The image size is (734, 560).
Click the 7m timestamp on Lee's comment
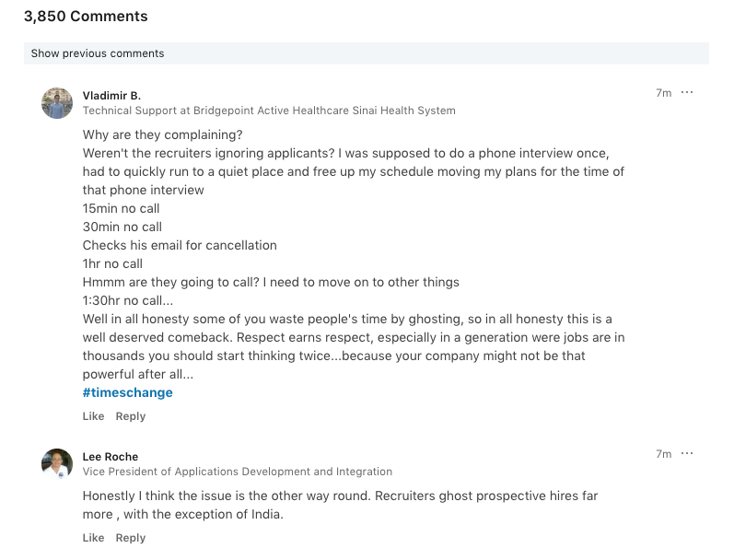pyautogui.click(x=663, y=454)
